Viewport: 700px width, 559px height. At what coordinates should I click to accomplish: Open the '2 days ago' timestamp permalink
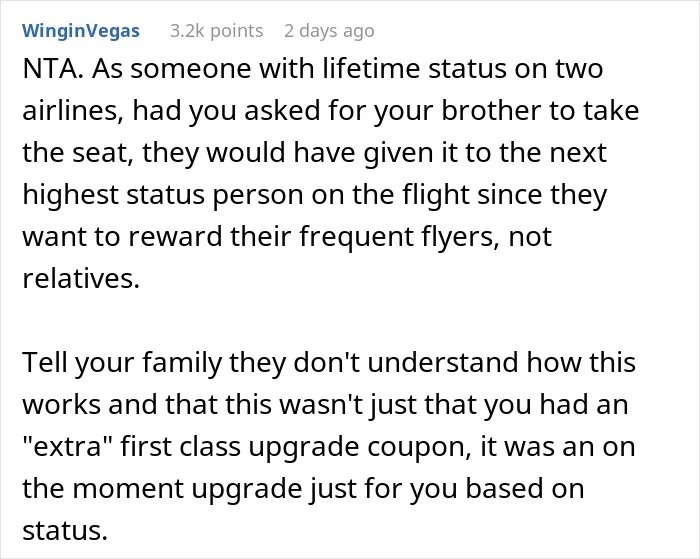pos(329,31)
